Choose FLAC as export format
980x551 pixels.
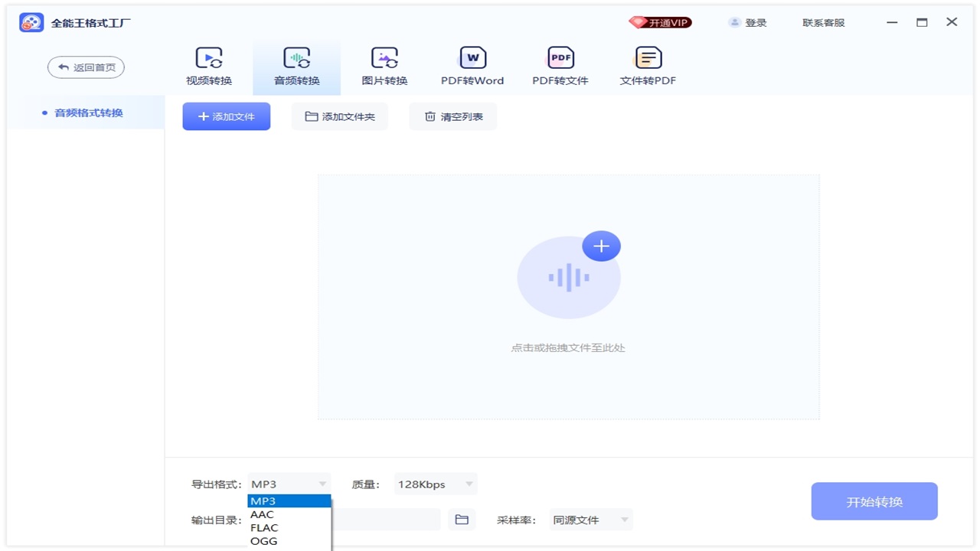pos(263,527)
